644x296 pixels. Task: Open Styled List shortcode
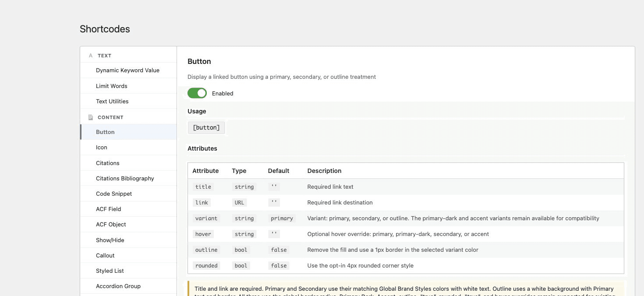tap(128, 271)
